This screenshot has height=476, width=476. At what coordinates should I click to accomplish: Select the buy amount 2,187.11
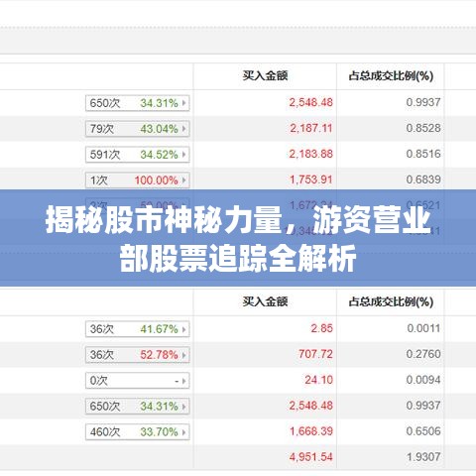point(311,128)
